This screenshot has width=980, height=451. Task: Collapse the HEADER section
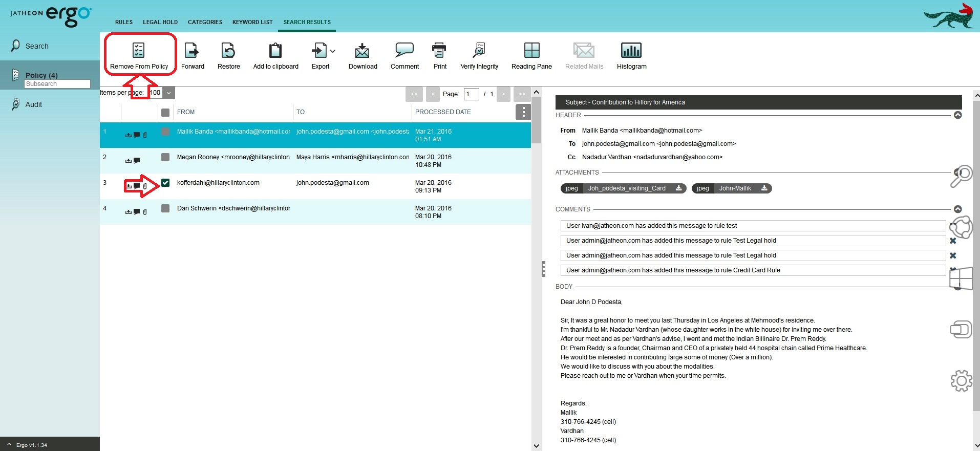(957, 115)
